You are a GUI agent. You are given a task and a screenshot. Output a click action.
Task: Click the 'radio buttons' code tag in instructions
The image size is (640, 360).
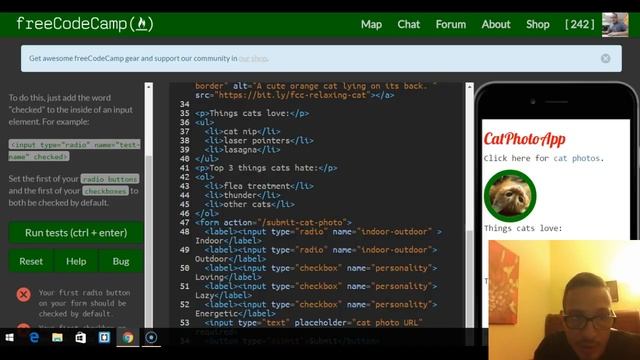coord(110,179)
